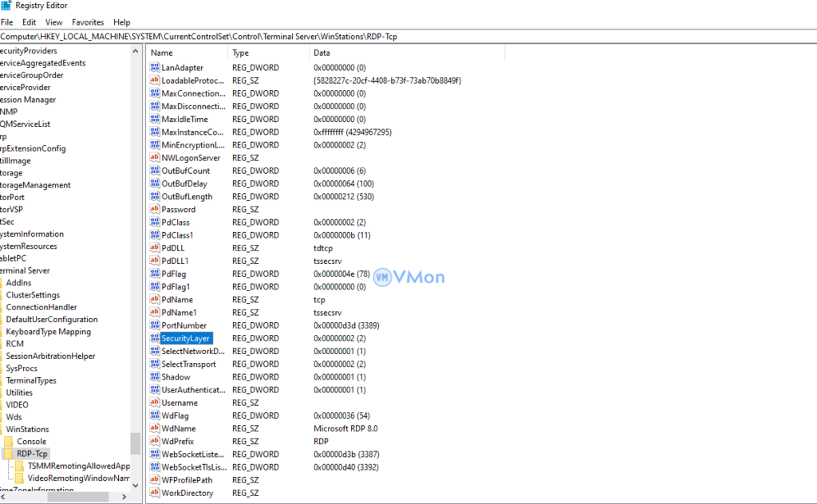Select the DefaultUserConfiguration key
The image size is (817, 504).
pos(52,319)
